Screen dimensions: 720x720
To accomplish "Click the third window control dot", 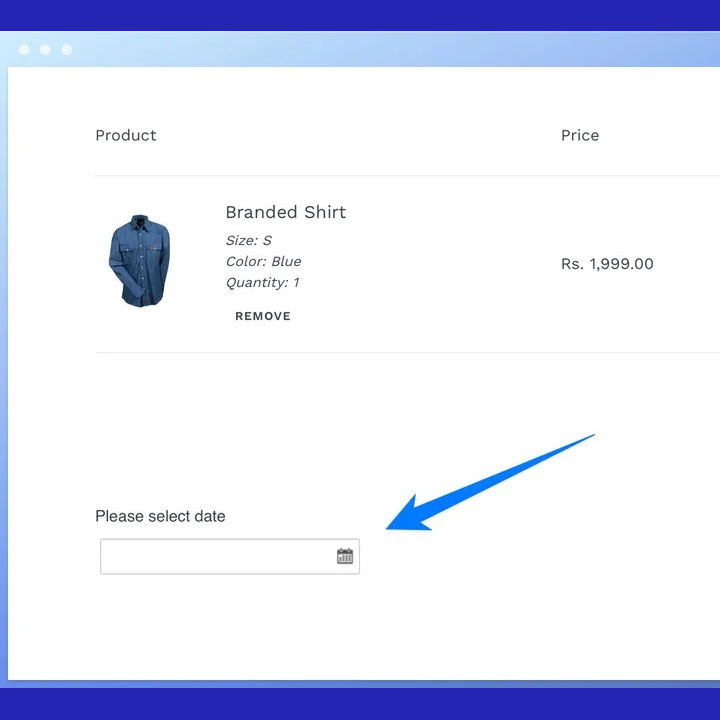I will 67,49.
